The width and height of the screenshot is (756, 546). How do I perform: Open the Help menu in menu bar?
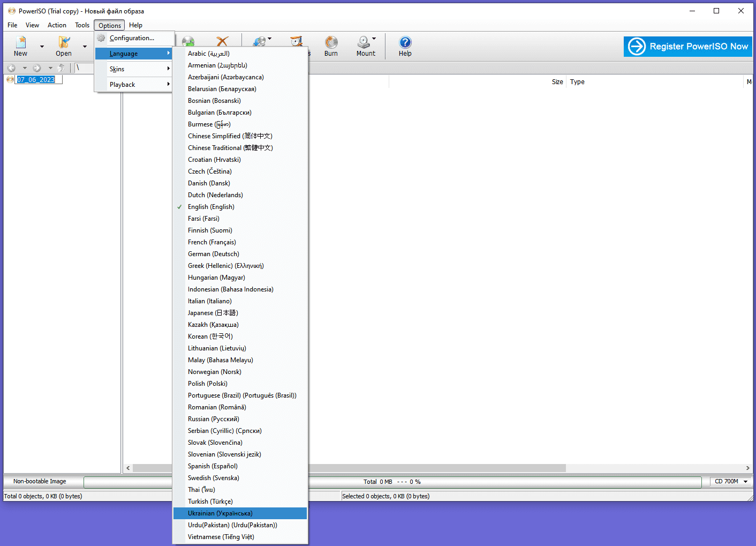click(x=135, y=25)
